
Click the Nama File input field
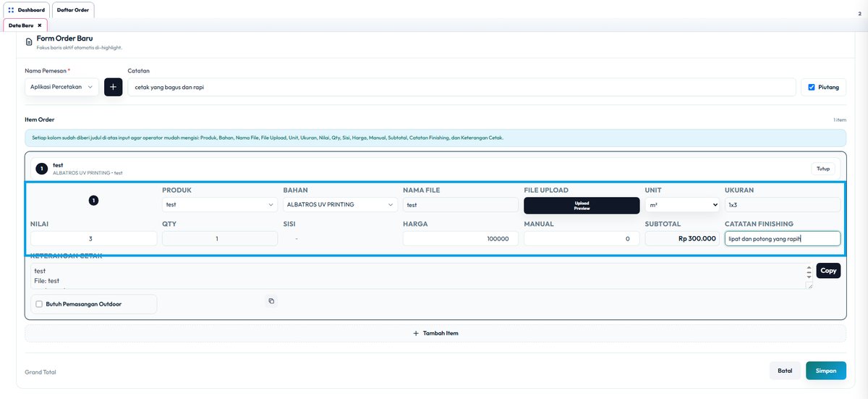[x=461, y=205]
